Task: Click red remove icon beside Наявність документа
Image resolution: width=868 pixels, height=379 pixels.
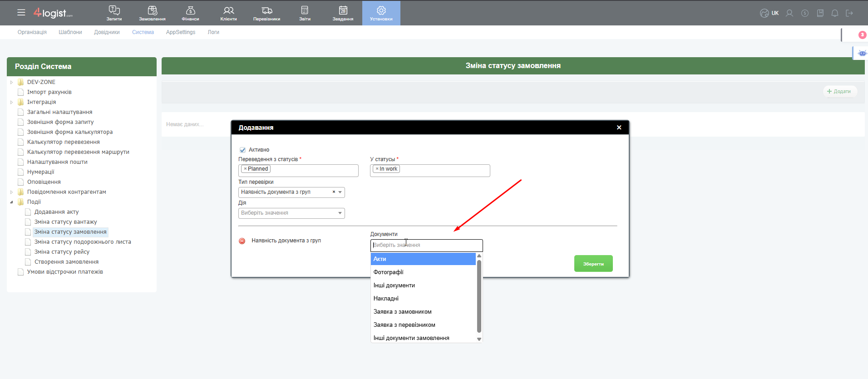Action: 242,241
